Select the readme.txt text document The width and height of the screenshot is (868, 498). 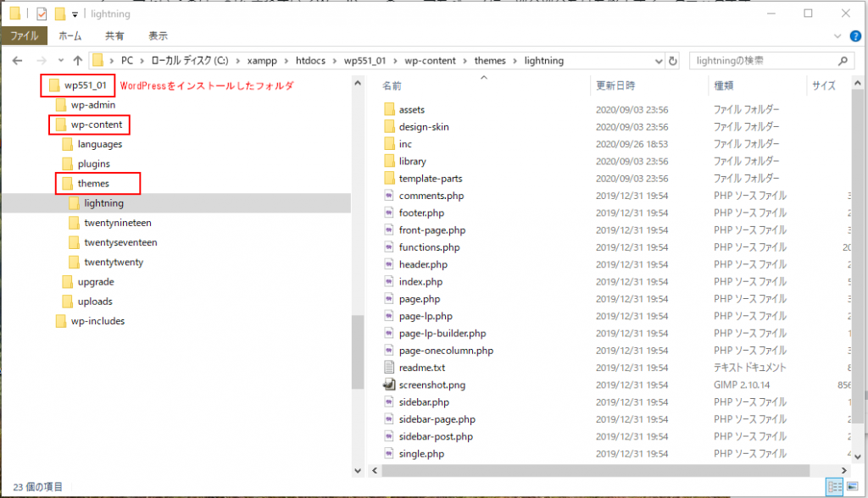point(421,368)
